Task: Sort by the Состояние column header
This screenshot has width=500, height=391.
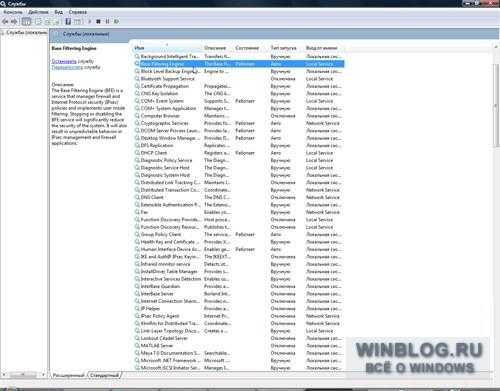Action: (x=251, y=48)
